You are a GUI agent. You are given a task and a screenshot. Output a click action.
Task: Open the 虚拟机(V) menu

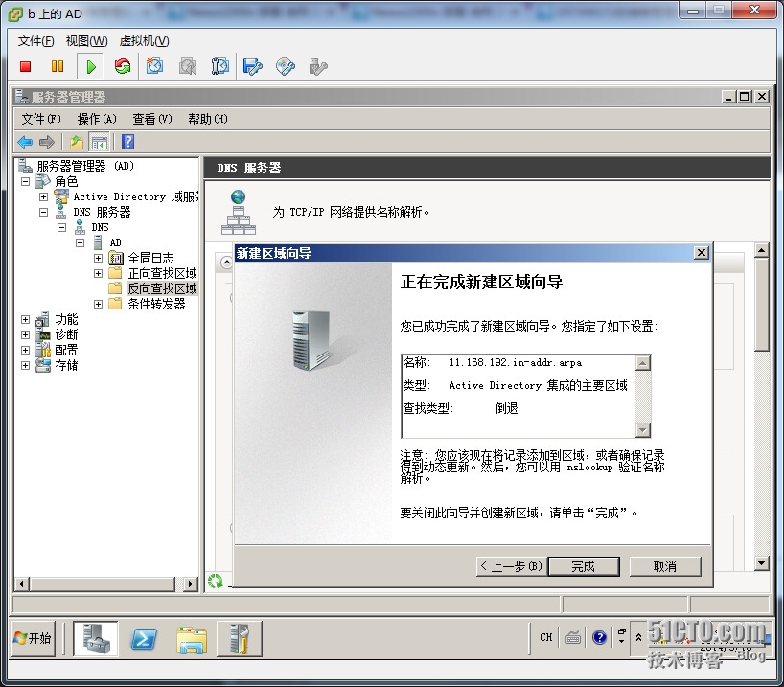point(145,41)
